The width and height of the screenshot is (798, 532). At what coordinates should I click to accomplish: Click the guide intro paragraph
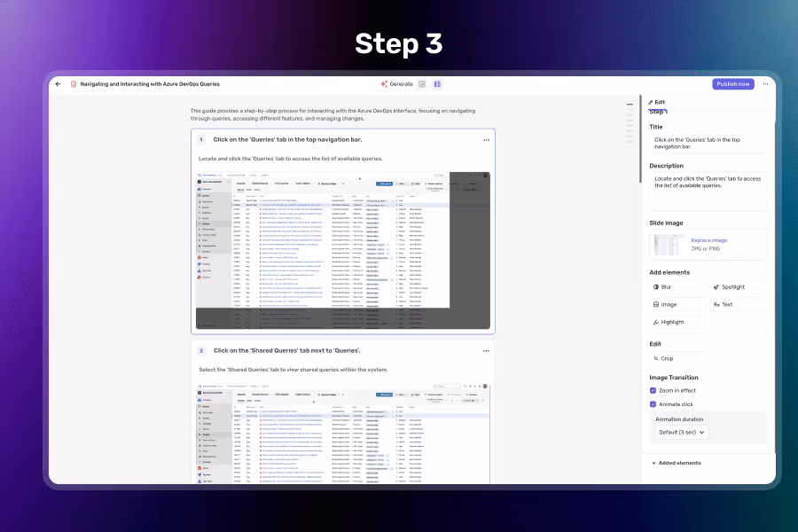pyautogui.click(x=332, y=114)
